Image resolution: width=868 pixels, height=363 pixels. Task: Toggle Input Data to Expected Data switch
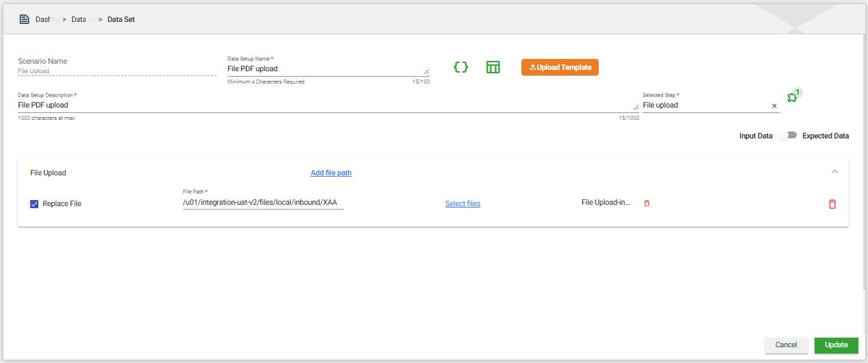tap(788, 136)
